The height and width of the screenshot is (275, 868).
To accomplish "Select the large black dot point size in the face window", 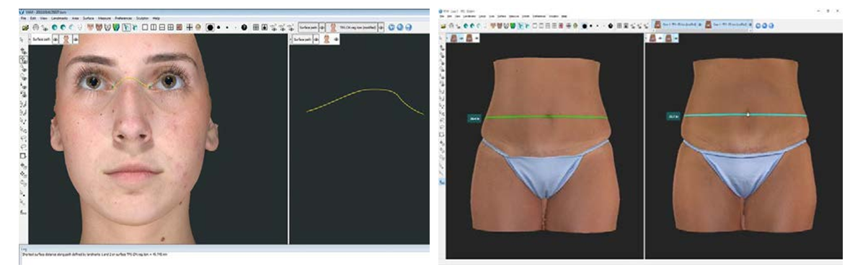I will (210, 27).
